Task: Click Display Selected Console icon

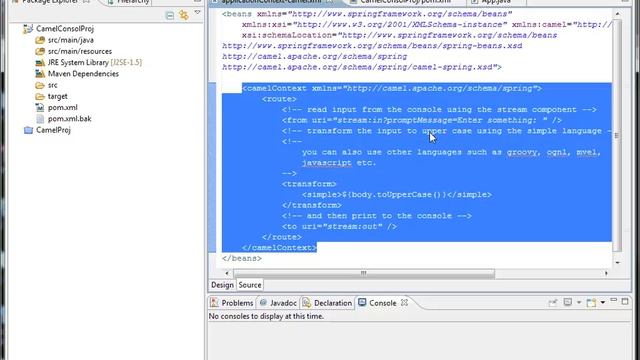Action: (x=568, y=302)
